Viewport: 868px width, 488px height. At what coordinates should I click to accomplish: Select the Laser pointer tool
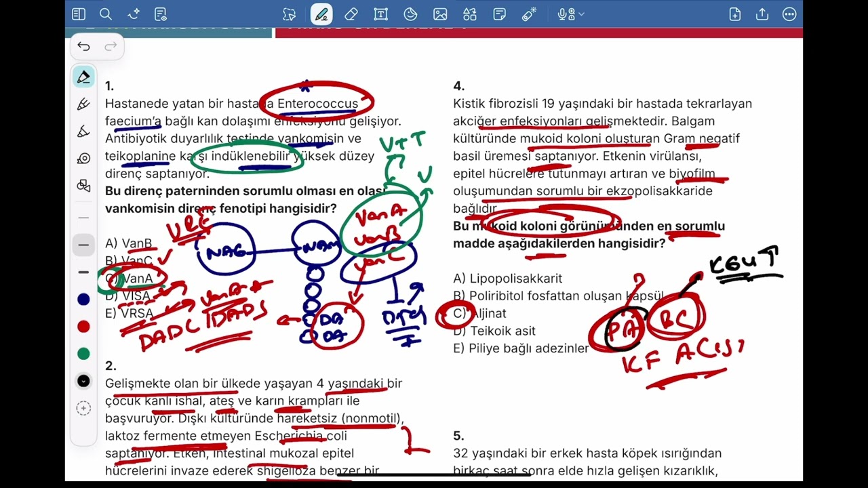(x=529, y=14)
